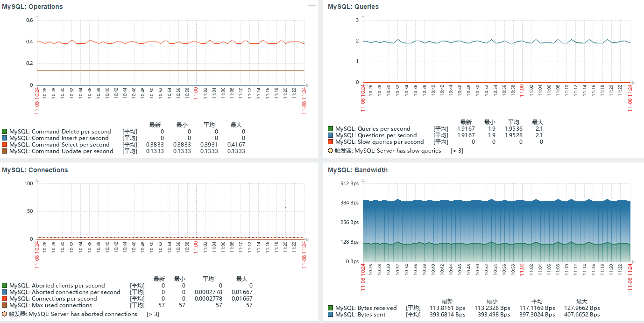644x323 pixels.
Task: Click the 512 Bps axis label in Bandwidth graph
Action: pyautogui.click(x=349, y=183)
